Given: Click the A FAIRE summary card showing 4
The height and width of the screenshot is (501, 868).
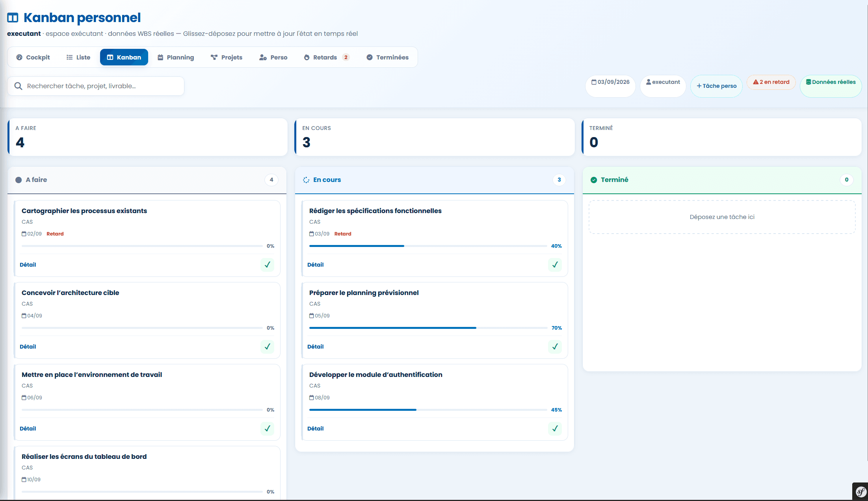Looking at the screenshot, I should point(147,137).
